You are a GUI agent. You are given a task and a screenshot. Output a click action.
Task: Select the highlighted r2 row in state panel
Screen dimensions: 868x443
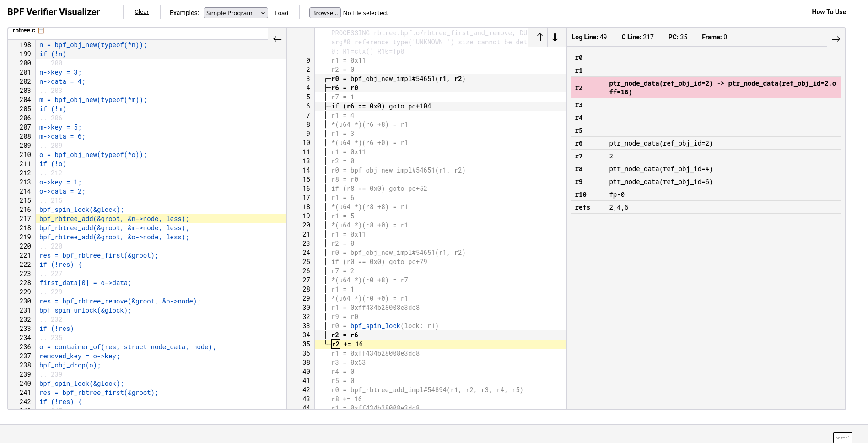pos(705,87)
